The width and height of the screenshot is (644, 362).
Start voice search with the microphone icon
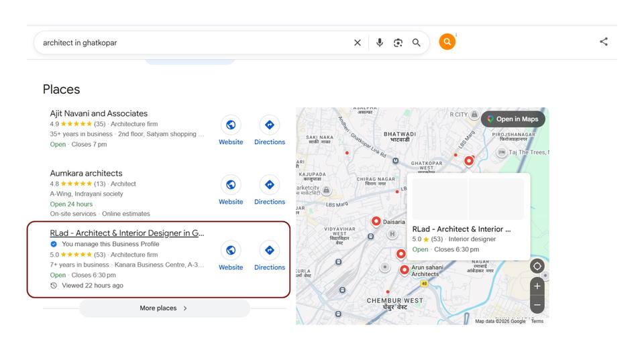coord(380,43)
